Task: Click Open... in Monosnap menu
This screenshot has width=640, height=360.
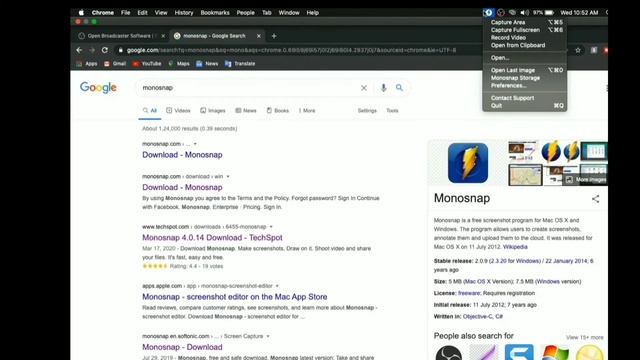Action: (x=524, y=58)
